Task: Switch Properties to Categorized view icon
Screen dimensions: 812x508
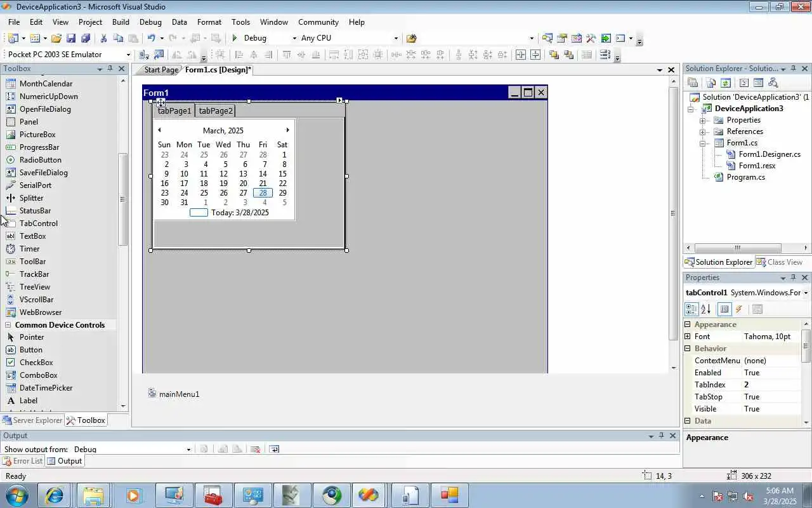Action: [692, 309]
